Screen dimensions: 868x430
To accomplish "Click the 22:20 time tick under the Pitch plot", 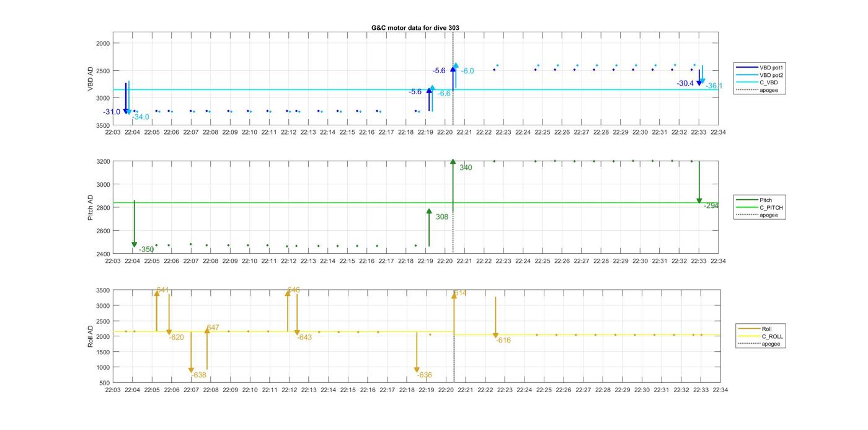I will click(446, 261).
